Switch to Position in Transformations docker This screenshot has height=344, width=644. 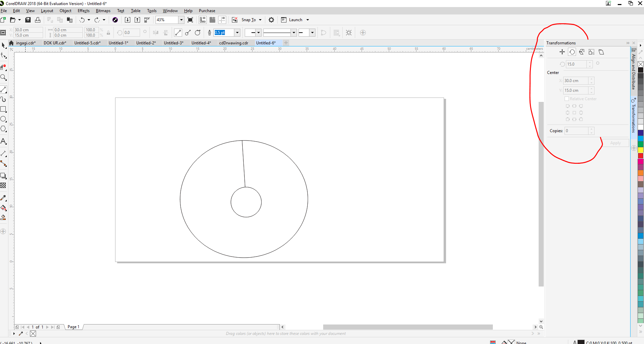coord(562,52)
